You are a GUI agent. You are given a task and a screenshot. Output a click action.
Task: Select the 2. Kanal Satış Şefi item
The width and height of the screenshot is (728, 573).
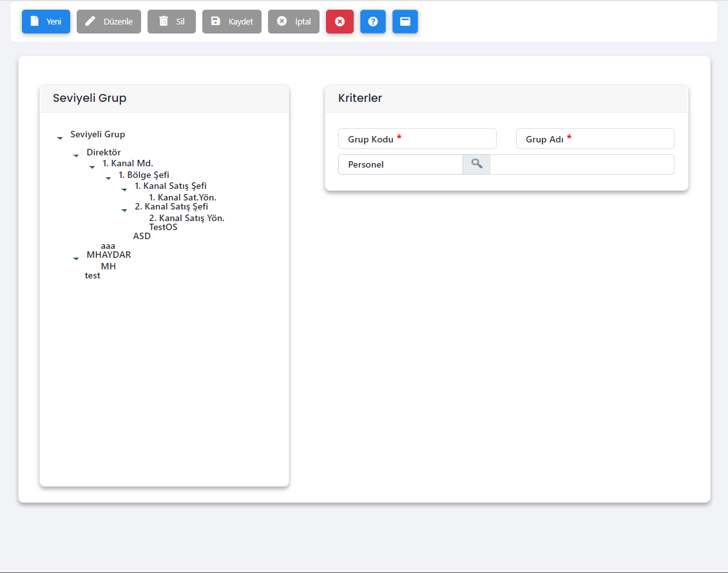171,207
